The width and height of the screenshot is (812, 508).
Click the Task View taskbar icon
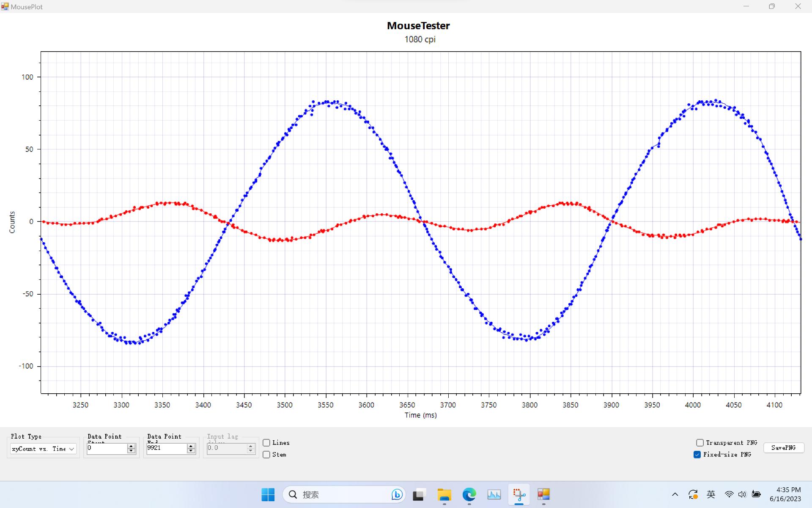pos(419,494)
